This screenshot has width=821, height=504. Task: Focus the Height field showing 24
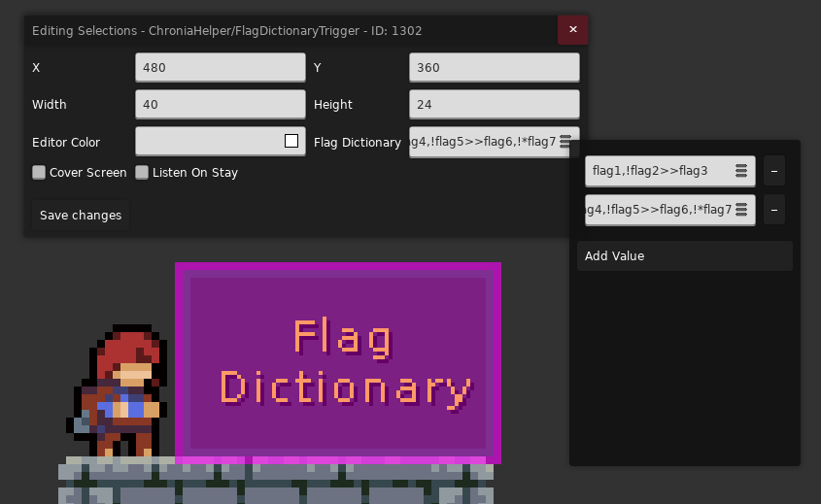(x=495, y=104)
